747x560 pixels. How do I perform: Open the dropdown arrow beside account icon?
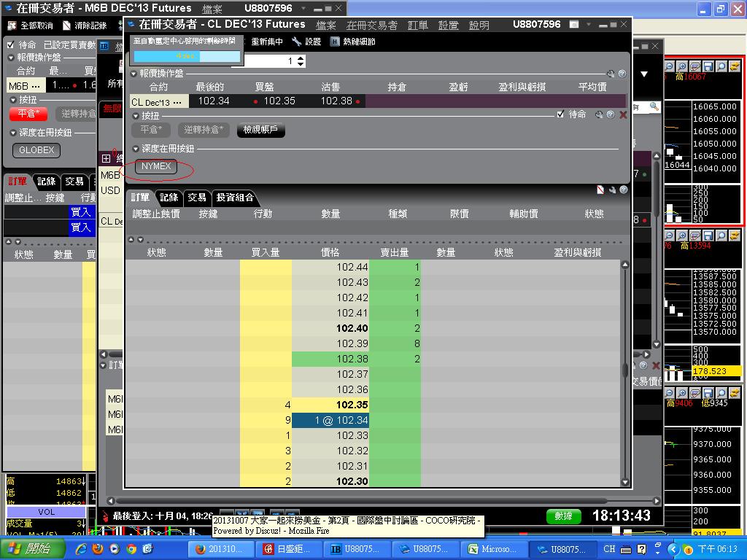pyautogui.click(x=589, y=24)
